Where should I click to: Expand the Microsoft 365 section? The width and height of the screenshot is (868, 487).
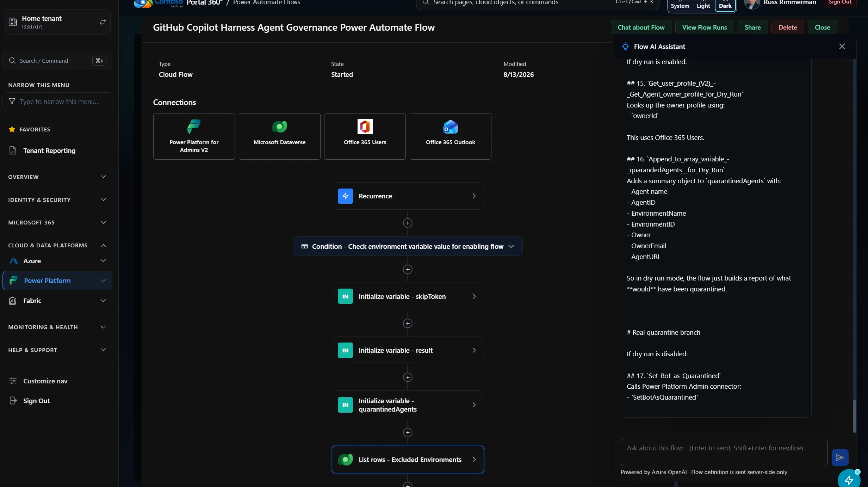coord(57,222)
